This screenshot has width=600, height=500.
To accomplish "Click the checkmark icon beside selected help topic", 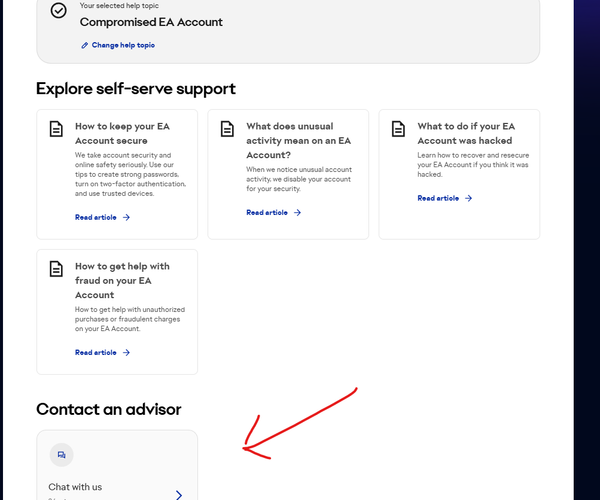I will (58, 11).
